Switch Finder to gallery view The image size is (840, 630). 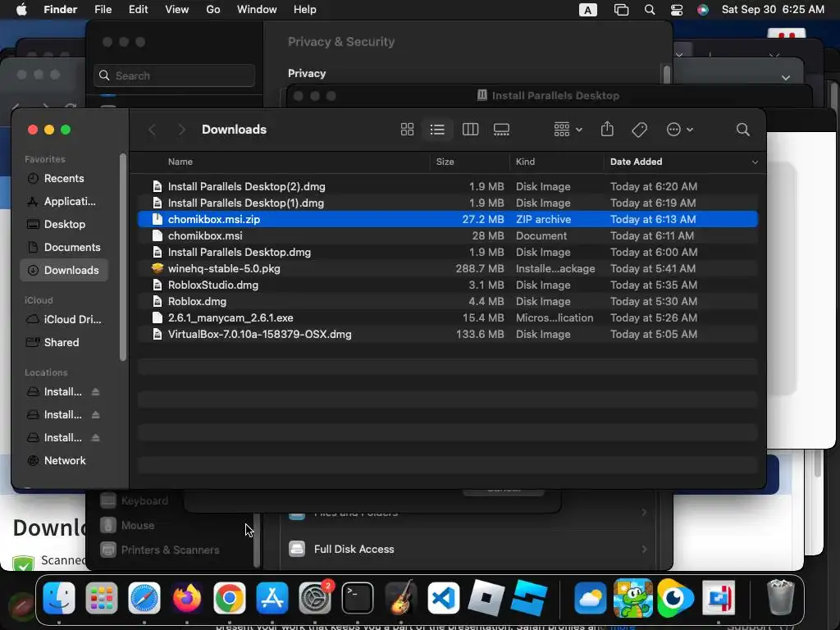pyautogui.click(x=501, y=130)
